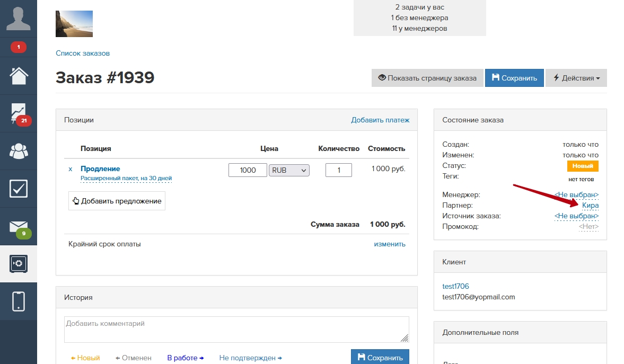
Task: Open the mail envelope icon in sidebar
Action: click(19, 226)
